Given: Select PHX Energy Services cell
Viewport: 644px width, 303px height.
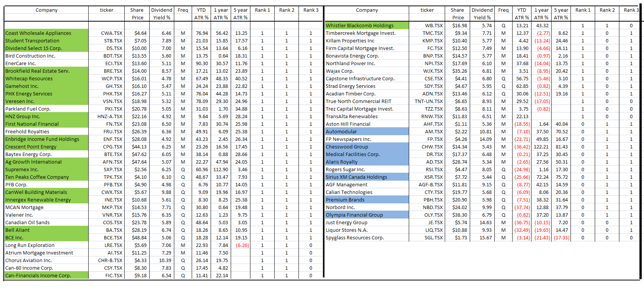Looking at the screenshot, I should click(x=46, y=94).
